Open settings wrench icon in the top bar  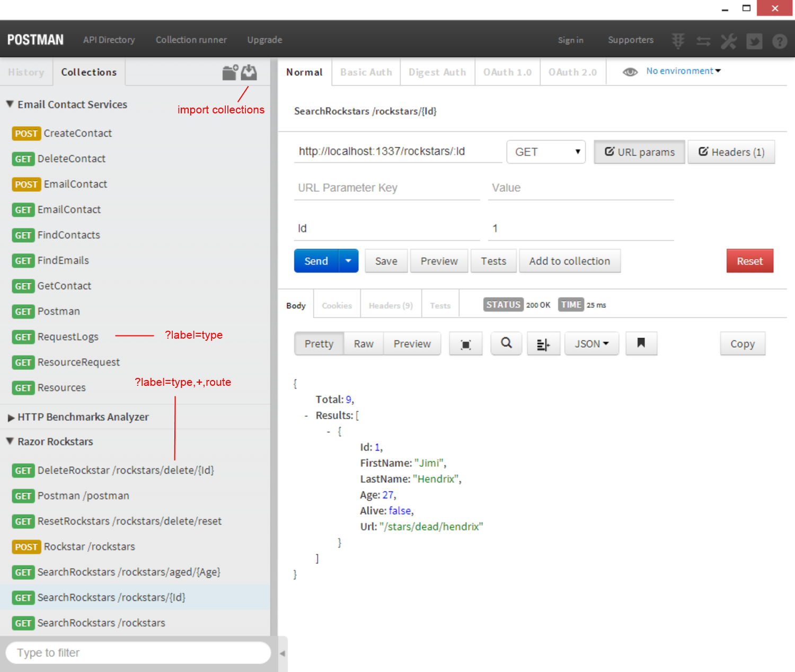[729, 41]
